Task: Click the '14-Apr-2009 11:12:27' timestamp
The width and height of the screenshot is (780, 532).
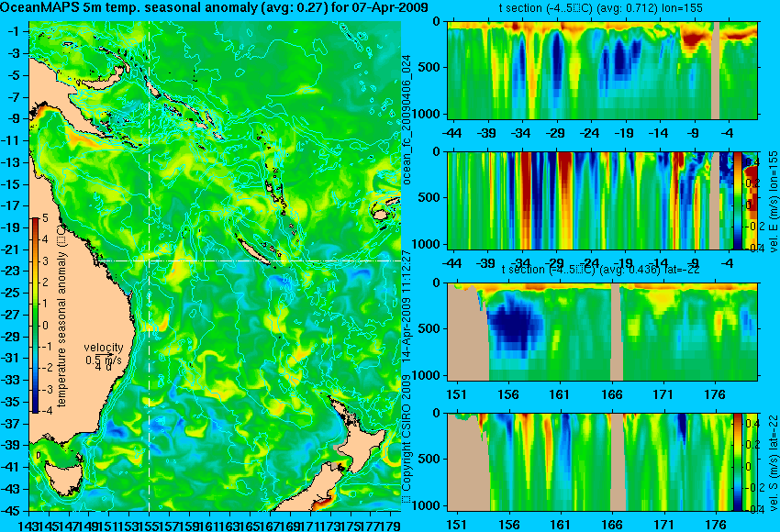Action: (x=407, y=305)
